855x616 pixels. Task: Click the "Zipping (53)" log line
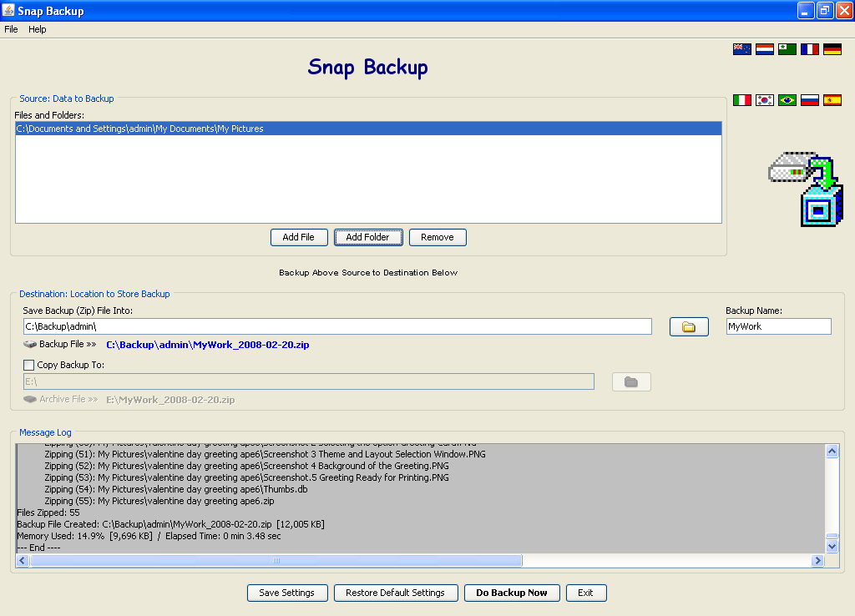click(x=246, y=477)
